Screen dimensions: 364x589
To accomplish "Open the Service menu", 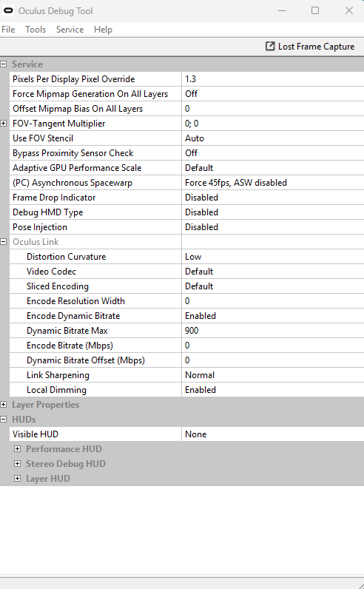I will pos(70,30).
